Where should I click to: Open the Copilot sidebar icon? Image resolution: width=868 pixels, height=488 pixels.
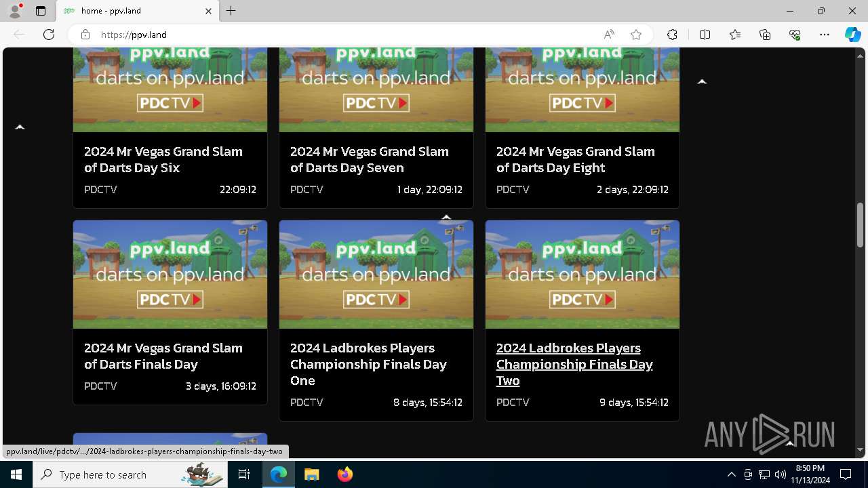pos(853,35)
